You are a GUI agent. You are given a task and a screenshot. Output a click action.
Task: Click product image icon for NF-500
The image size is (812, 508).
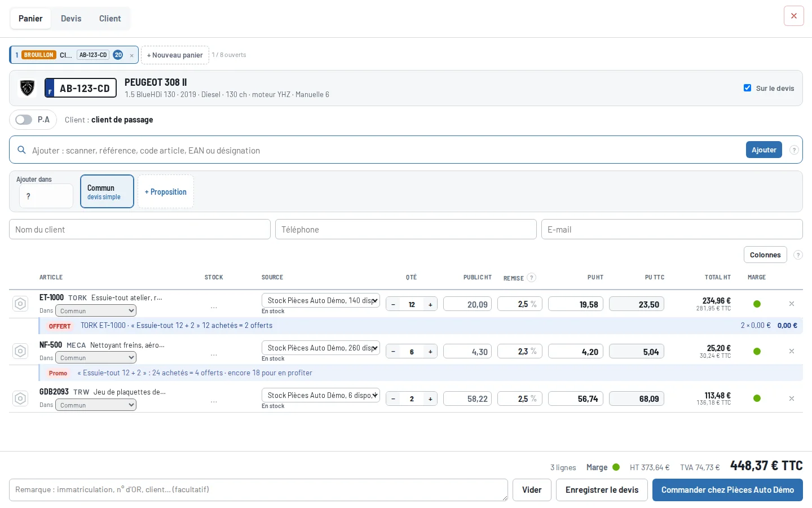pos(20,351)
